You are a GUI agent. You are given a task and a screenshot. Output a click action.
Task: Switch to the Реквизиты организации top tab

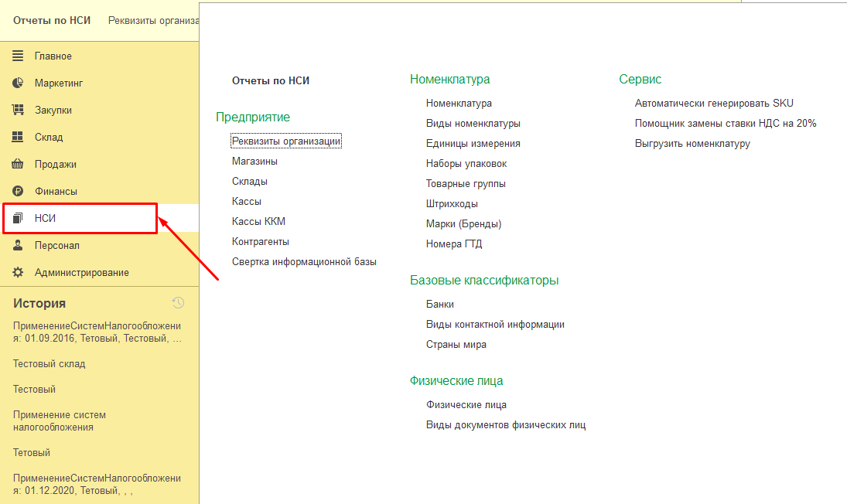pos(153,21)
